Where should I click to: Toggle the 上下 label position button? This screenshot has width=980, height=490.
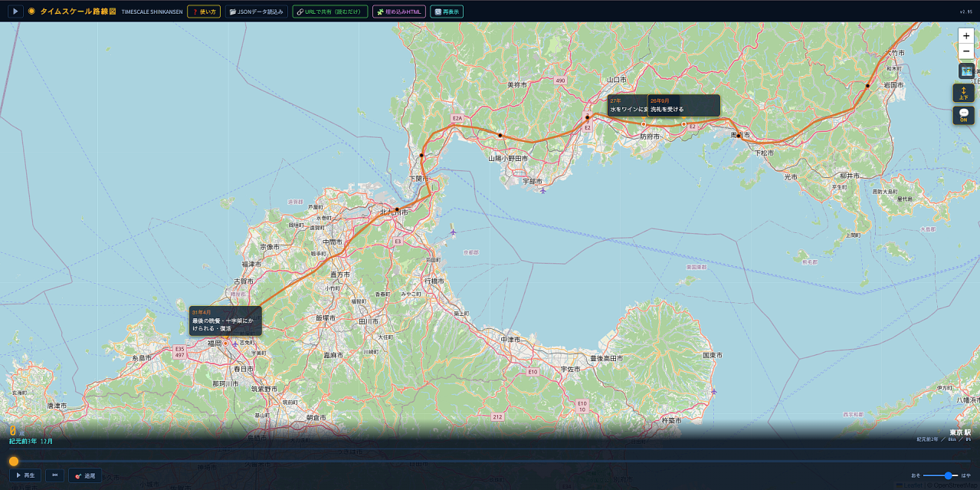tap(964, 93)
